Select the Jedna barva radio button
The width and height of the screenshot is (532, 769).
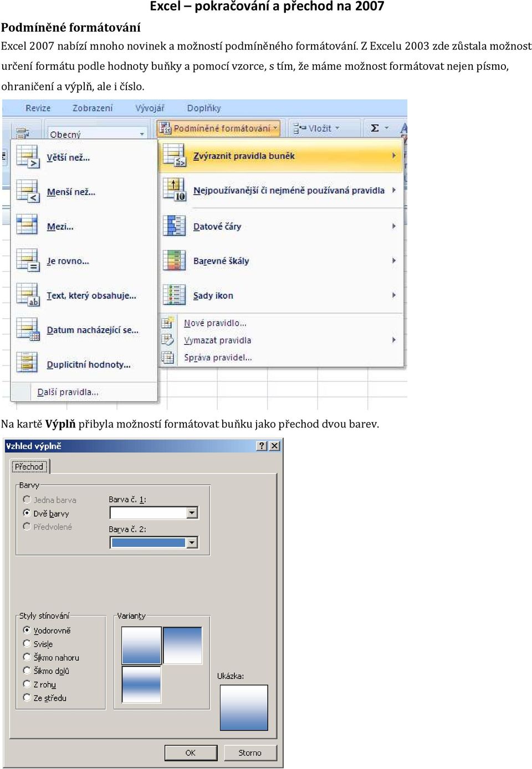(x=27, y=500)
